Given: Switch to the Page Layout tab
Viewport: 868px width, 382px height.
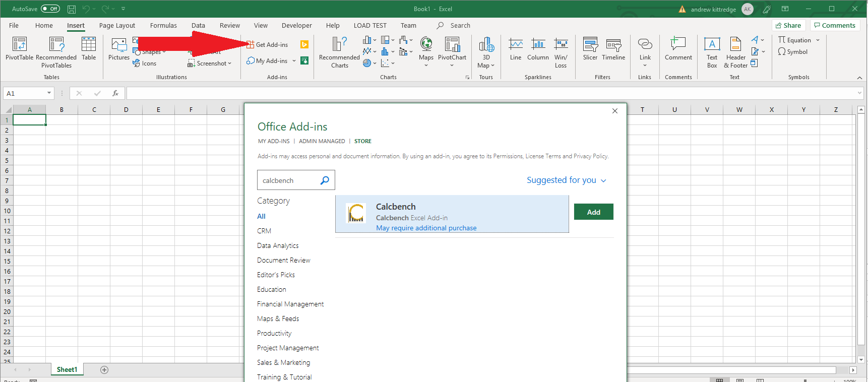Looking at the screenshot, I should pyautogui.click(x=117, y=26).
